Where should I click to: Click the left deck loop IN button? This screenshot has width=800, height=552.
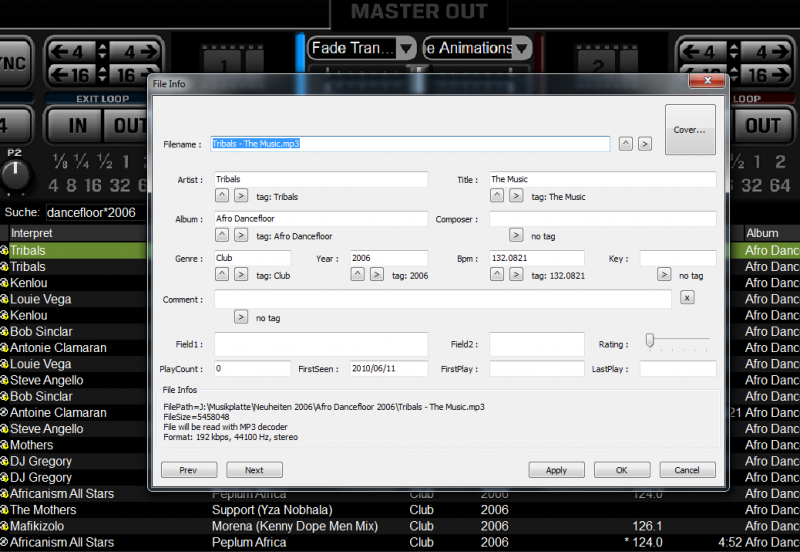[78, 126]
